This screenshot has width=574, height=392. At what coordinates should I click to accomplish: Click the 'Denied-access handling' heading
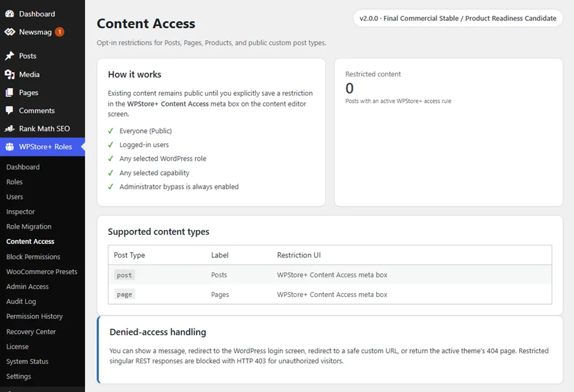pyautogui.click(x=158, y=332)
